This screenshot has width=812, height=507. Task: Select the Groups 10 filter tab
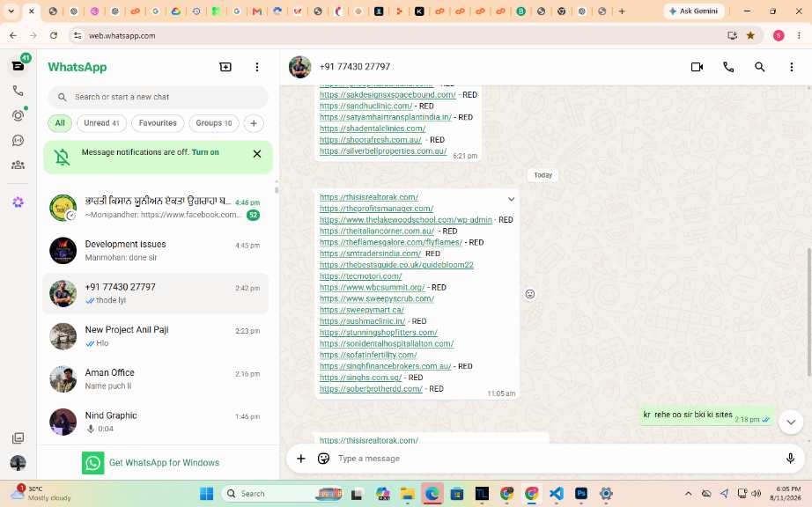(214, 123)
